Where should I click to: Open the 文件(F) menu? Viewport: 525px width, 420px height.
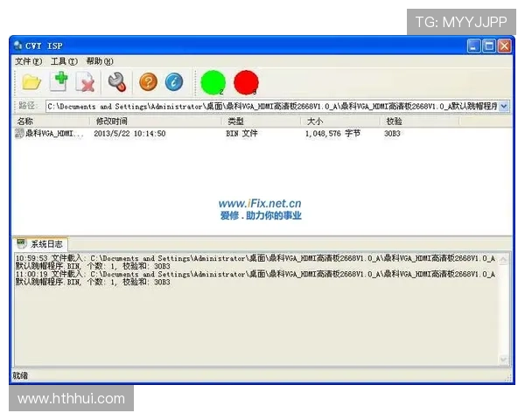point(28,61)
